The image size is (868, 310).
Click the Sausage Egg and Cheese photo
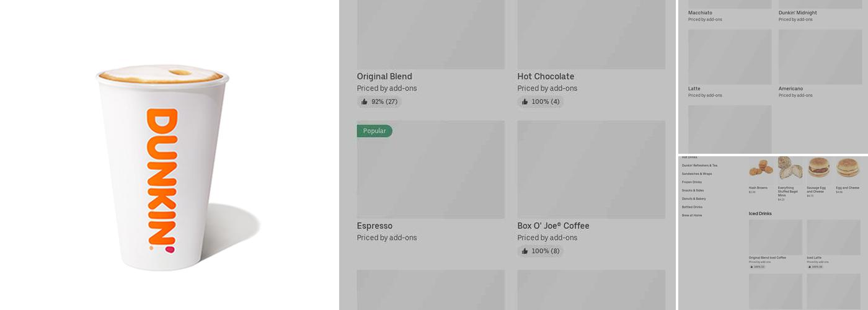pos(819,167)
